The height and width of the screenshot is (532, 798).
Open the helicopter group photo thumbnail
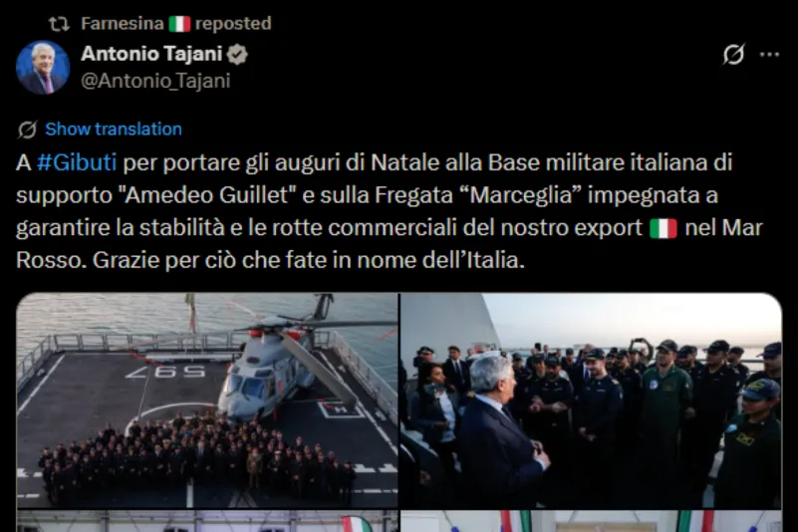tap(207, 400)
